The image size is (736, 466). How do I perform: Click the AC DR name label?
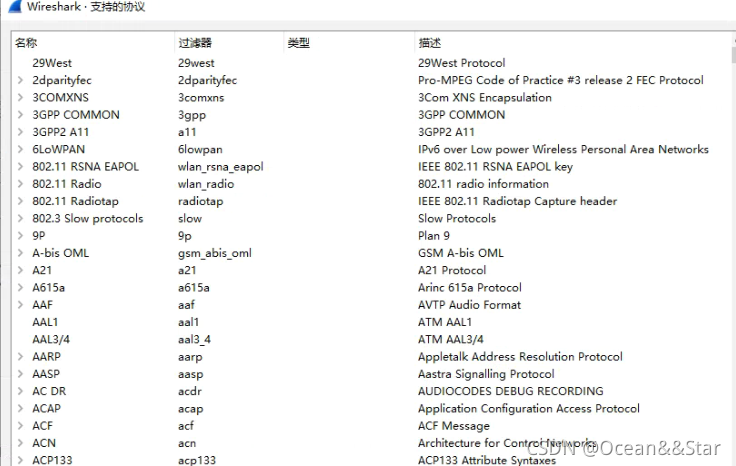49,391
